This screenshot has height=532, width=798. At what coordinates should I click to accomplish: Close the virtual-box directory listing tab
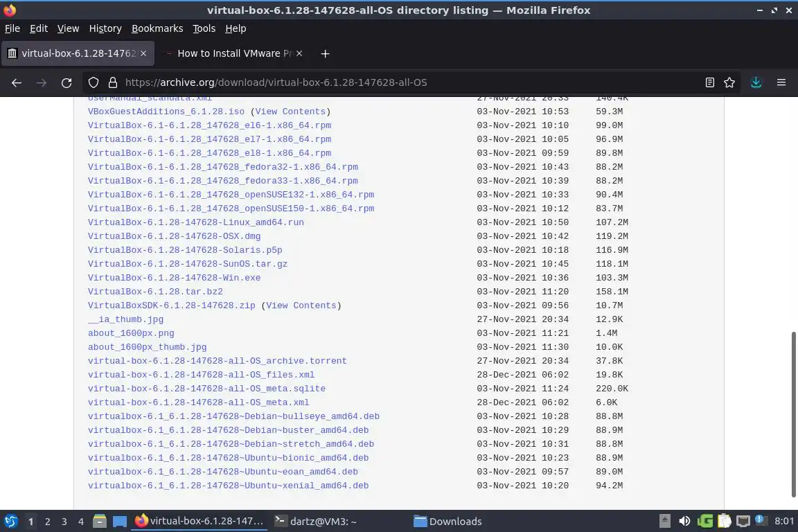(x=143, y=53)
